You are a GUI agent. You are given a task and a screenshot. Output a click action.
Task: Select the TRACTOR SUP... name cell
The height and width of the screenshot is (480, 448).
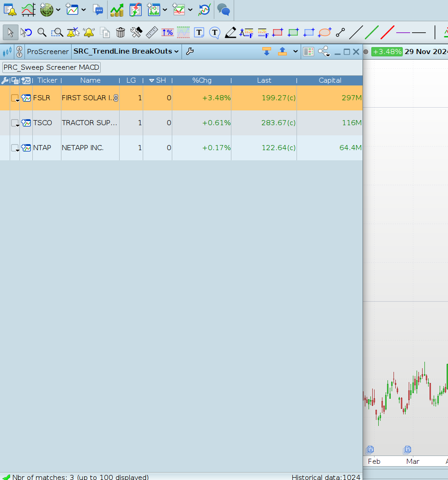90,123
